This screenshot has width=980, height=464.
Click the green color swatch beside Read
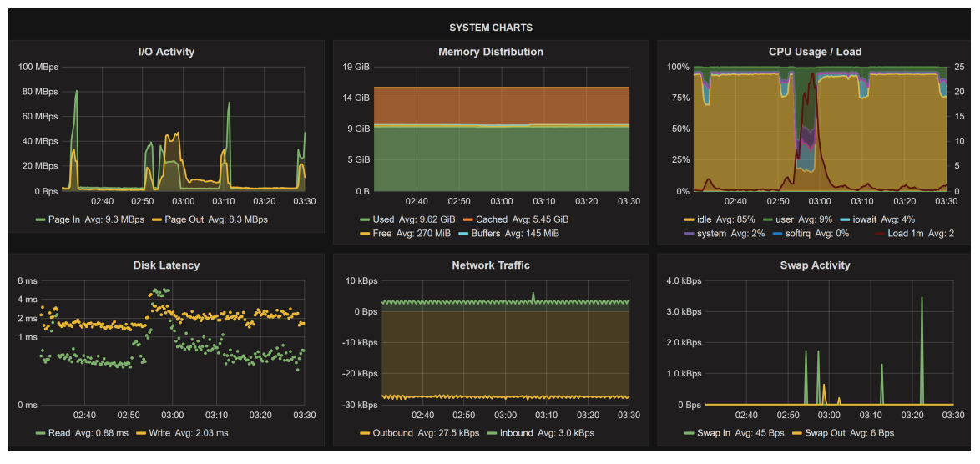tap(40, 433)
